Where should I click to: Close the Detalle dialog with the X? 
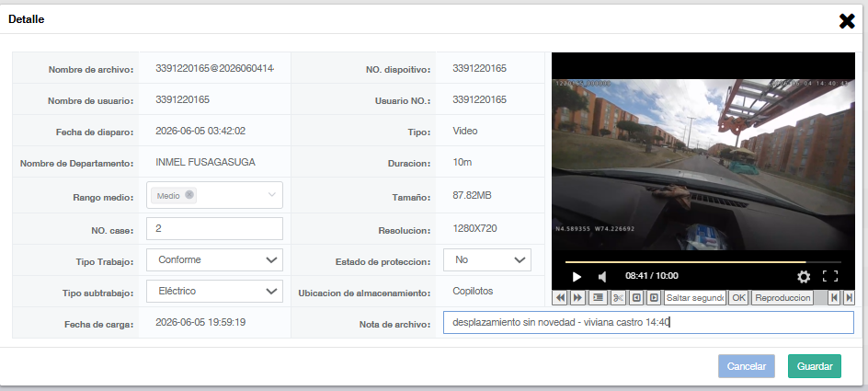(847, 21)
